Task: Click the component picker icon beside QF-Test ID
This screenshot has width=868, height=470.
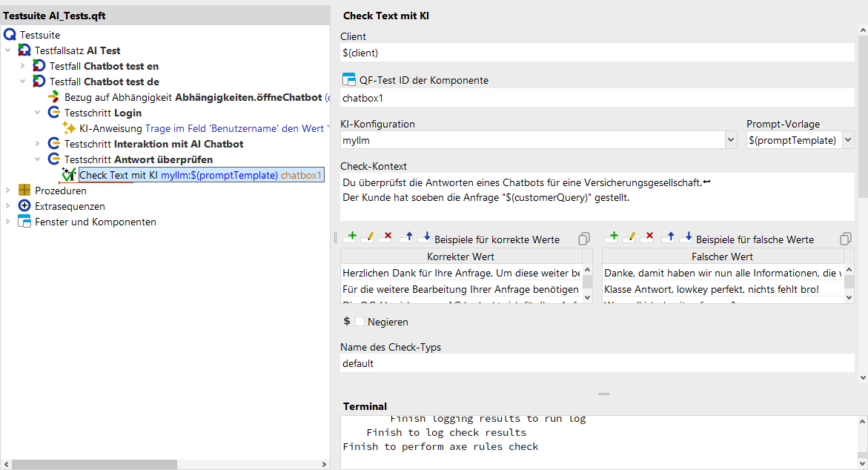Action: [348, 80]
